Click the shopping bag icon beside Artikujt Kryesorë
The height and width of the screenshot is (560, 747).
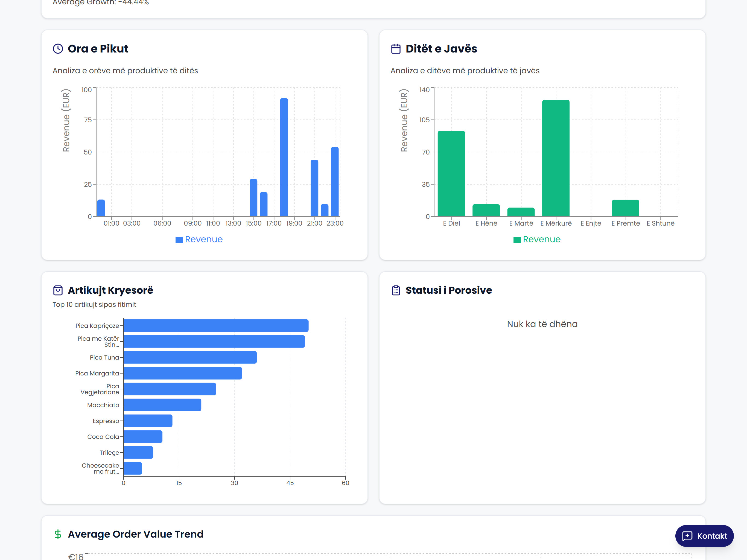[x=58, y=290]
